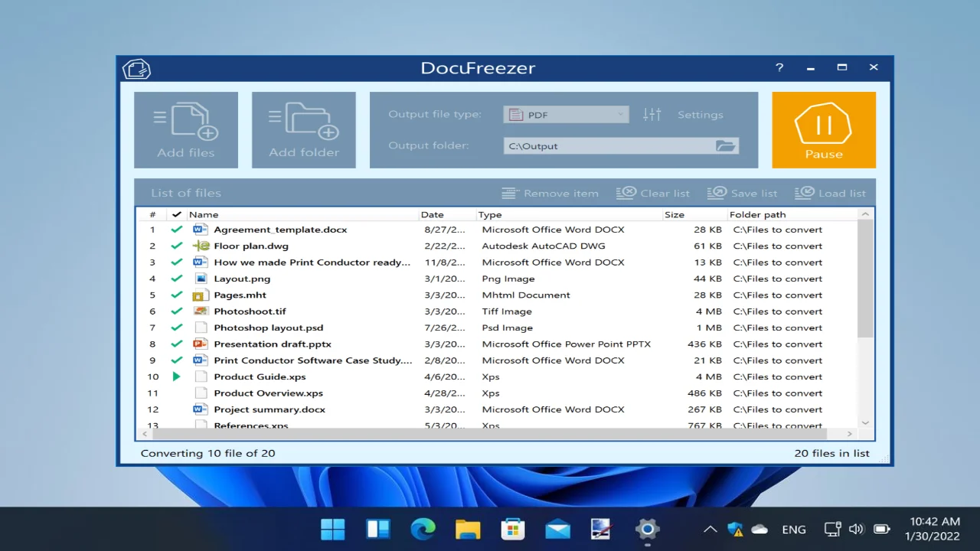Select the Product Guide.xps file name
The height and width of the screenshot is (551, 980).
point(260,377)
